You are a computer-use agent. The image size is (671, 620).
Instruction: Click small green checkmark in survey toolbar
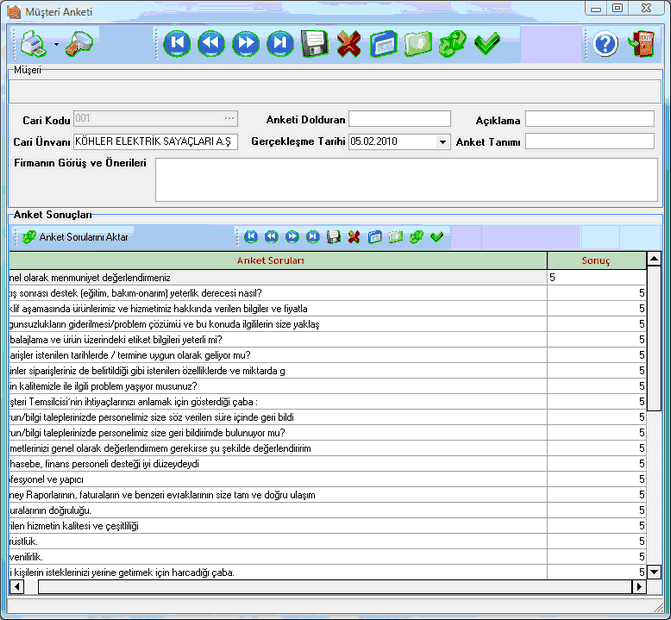click(x=437, y=237)
